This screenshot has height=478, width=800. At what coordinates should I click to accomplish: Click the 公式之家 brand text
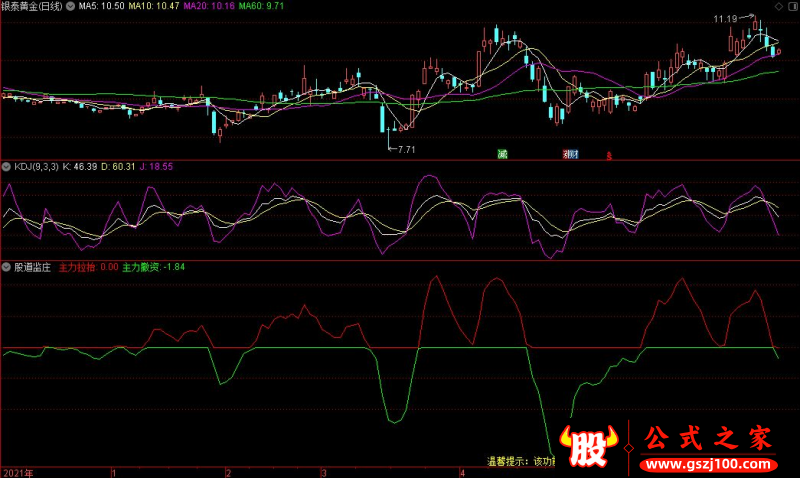708,439
